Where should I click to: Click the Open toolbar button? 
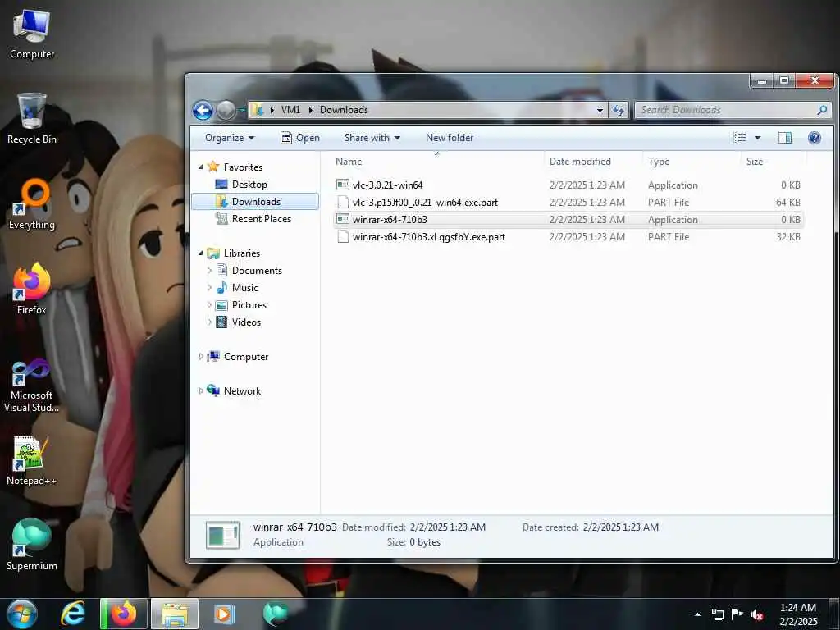pos(300,138)
